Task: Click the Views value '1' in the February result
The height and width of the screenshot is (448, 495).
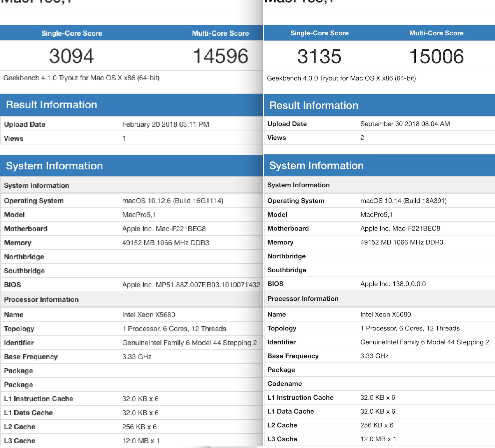Action: (x=124, y=138)
